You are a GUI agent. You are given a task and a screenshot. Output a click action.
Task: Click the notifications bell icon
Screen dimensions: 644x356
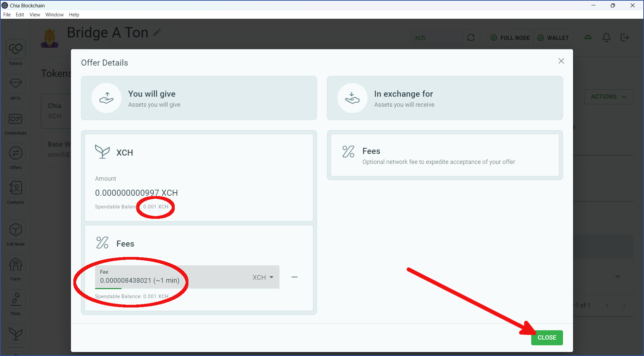606,37
